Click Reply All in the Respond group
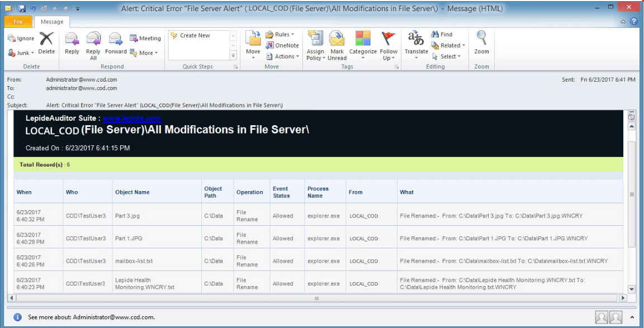644x328 pixels. click(x=93, y=46)
